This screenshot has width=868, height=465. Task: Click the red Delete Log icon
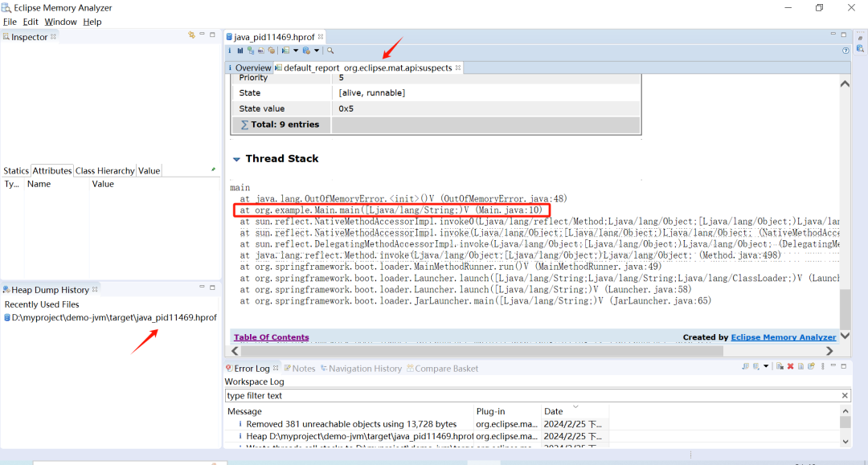[x=791, y=366]
